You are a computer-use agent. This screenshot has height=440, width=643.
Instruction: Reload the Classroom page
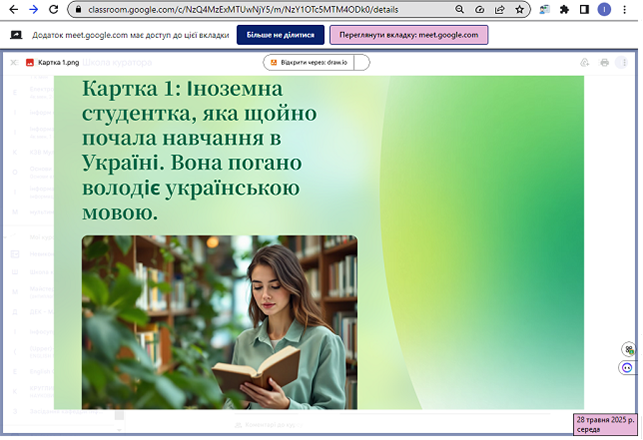(53, 9)
